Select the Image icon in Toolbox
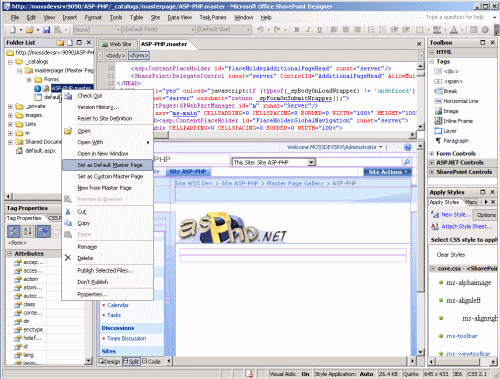The width and height of the screenshot is (500, 379). point(438,111)
